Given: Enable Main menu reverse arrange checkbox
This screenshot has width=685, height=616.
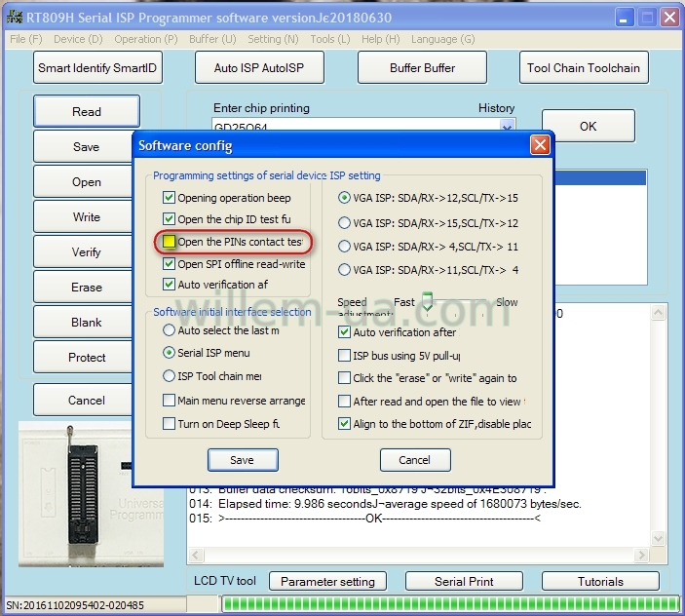Looking at the screenshot, I should pyautogui.click(x=169, y=401).
